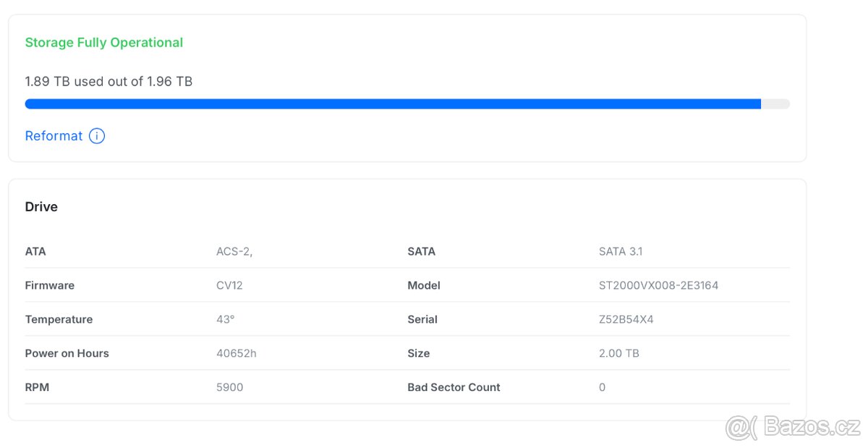
Task: Click the serial number Z52B54X4
Action: coord(626,320)
